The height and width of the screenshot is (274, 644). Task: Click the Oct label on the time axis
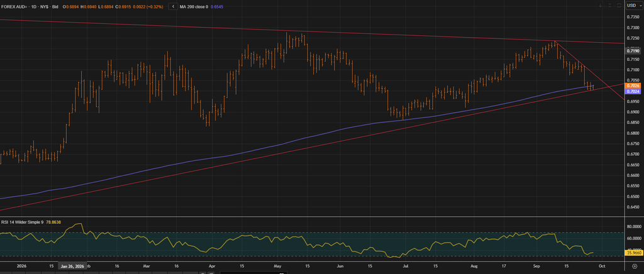tap(602, 266)
